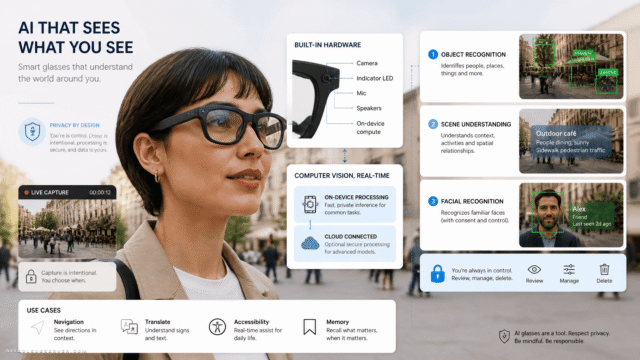Click the red Live Capture recording dot
The height and width of the screenshot is (360, 640).
(26, 192)
